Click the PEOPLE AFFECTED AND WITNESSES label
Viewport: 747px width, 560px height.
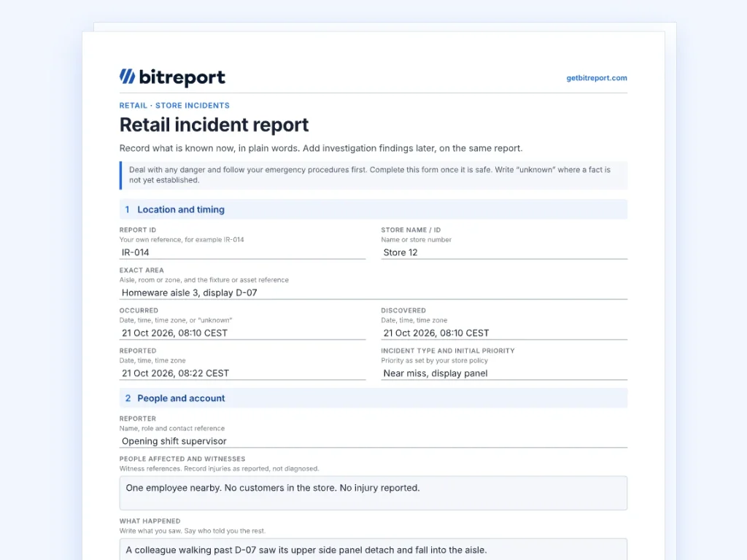[182, 459]
